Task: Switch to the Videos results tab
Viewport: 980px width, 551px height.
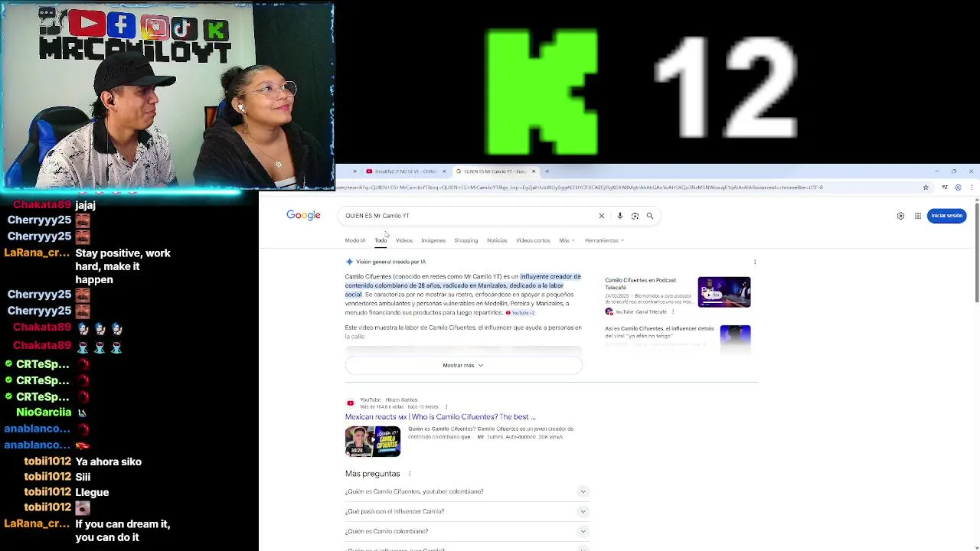Action: [x=404, y=240]
